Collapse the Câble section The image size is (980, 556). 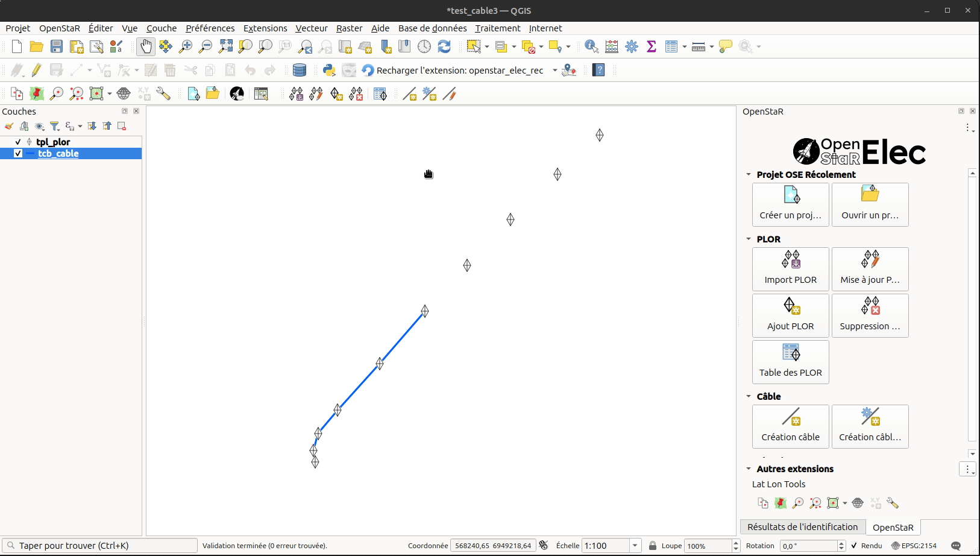click(749, 396)
